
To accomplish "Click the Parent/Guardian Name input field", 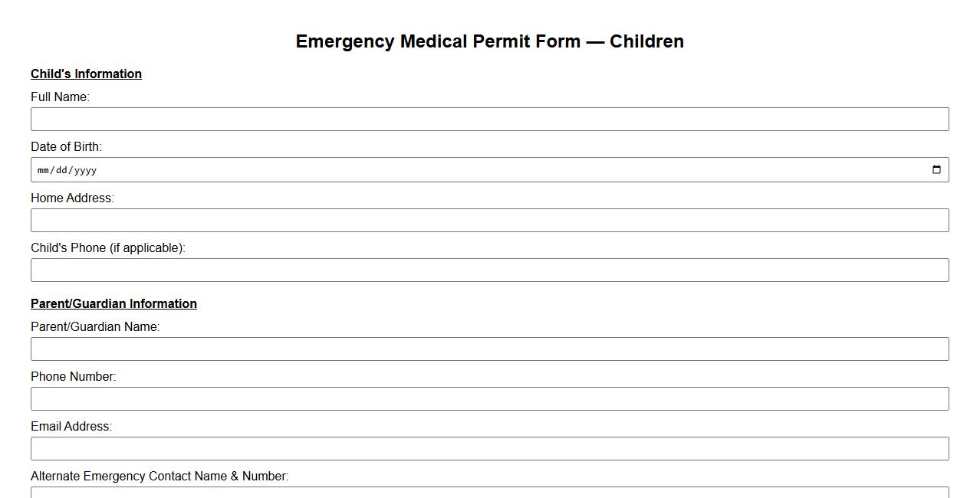I will [x=489, y=349].
